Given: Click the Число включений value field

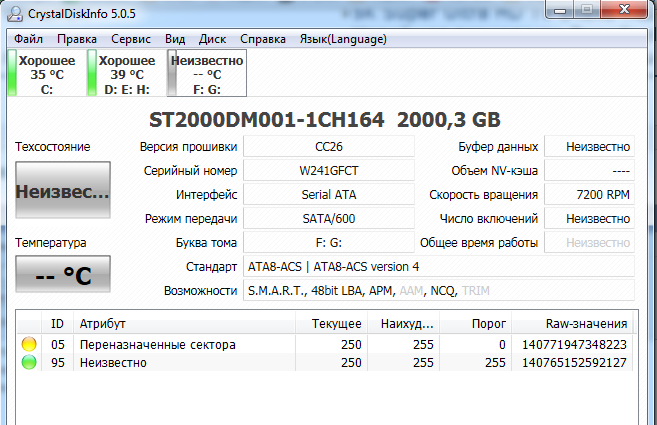Looking at the screenshot, I should (590, 218).
